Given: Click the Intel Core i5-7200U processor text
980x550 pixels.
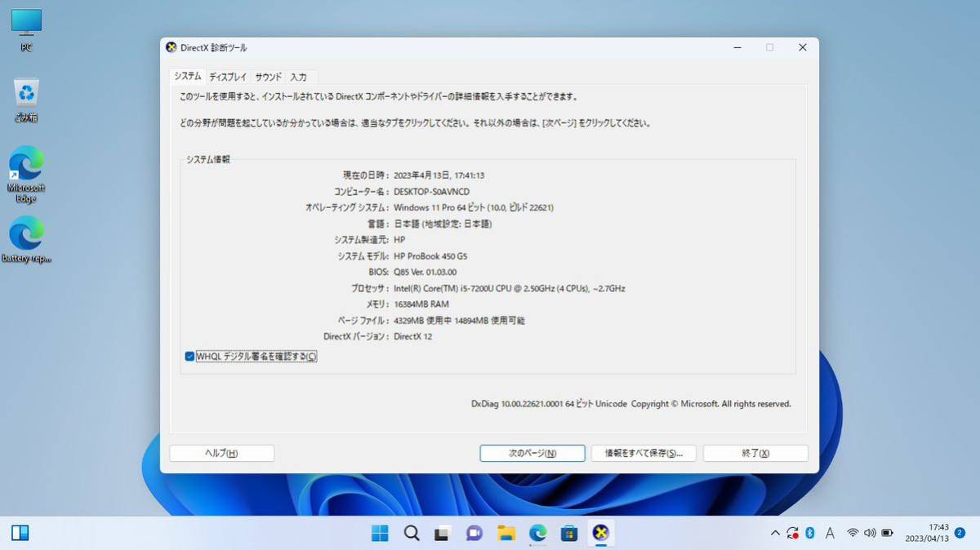Looking at the screenshot, I should pos(510,288).
